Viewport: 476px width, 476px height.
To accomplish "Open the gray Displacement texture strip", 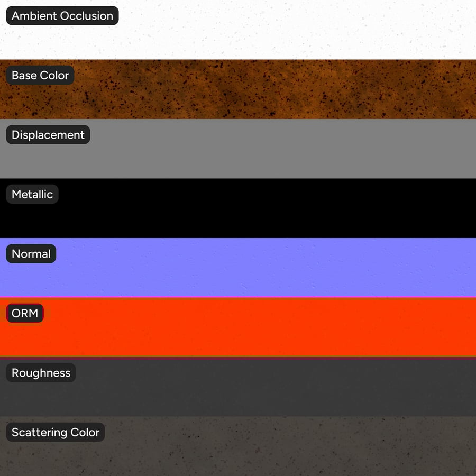I will point(238,149).
